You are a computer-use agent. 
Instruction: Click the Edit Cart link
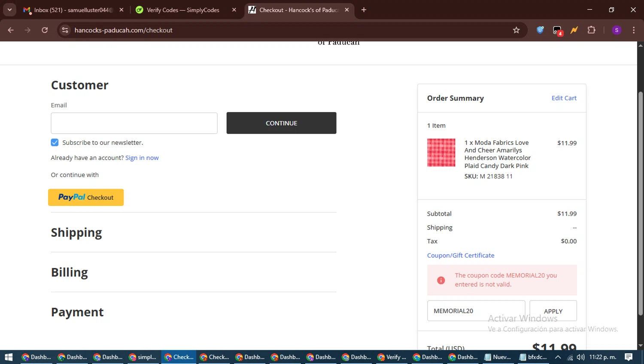coord(564,98)
